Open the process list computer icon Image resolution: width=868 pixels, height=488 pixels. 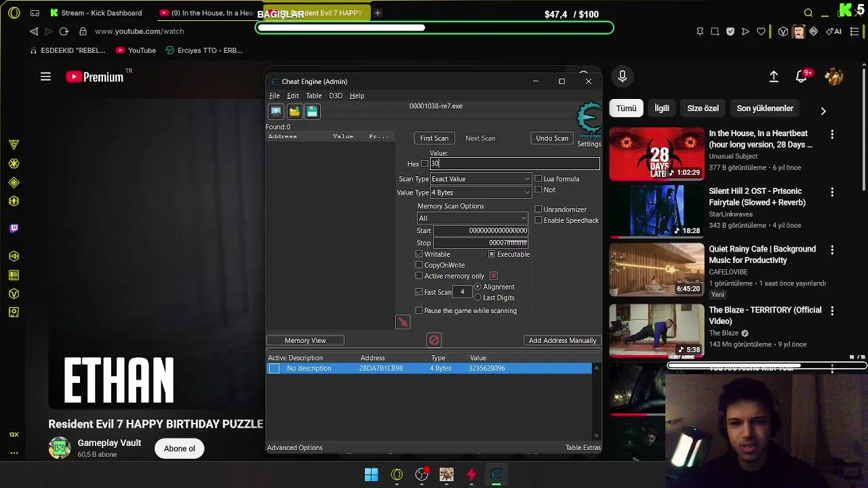point(276,111)
